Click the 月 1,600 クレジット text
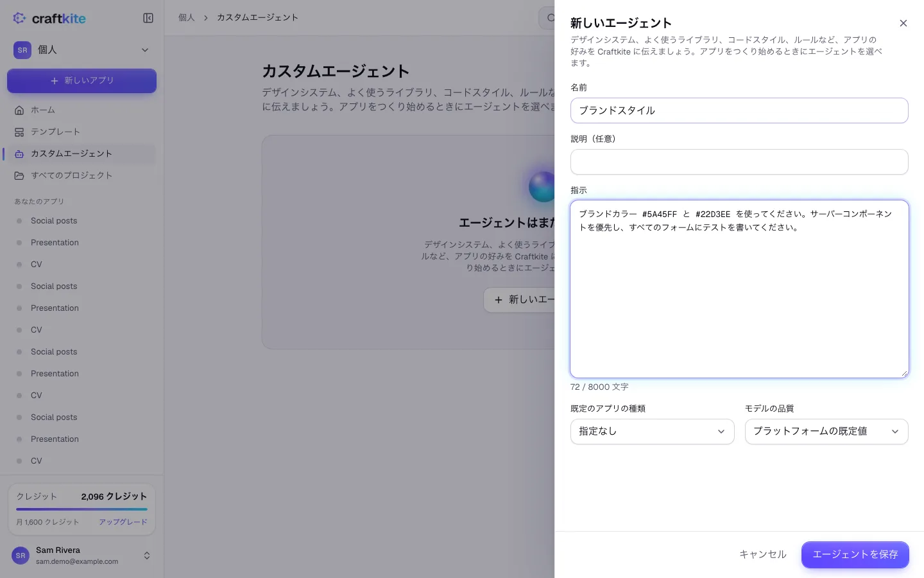 (x=47, y=522)
